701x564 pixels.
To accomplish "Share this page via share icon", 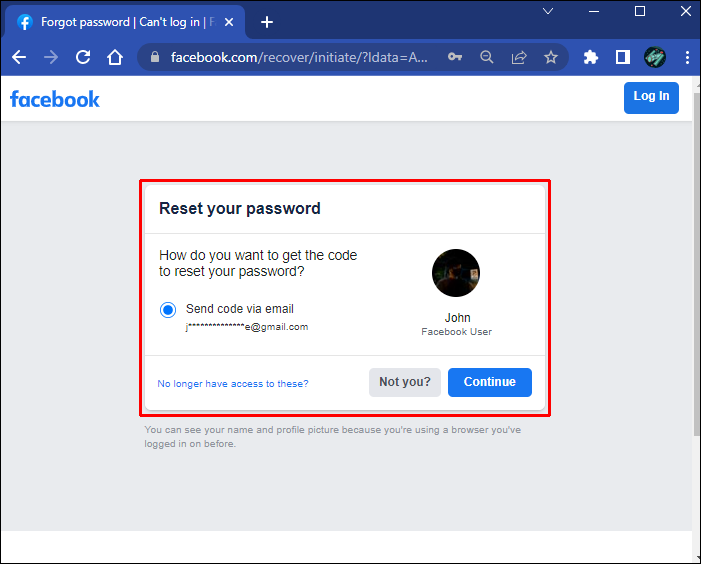I will coord(519,57).
